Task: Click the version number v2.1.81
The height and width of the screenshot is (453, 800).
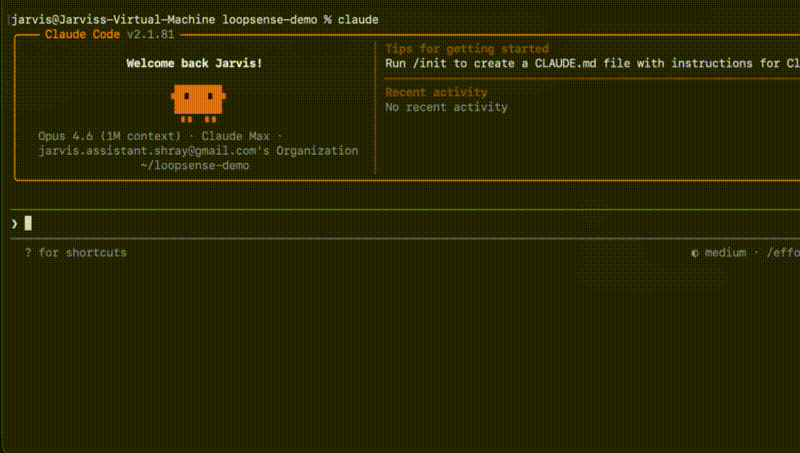Action: [151, 34]
